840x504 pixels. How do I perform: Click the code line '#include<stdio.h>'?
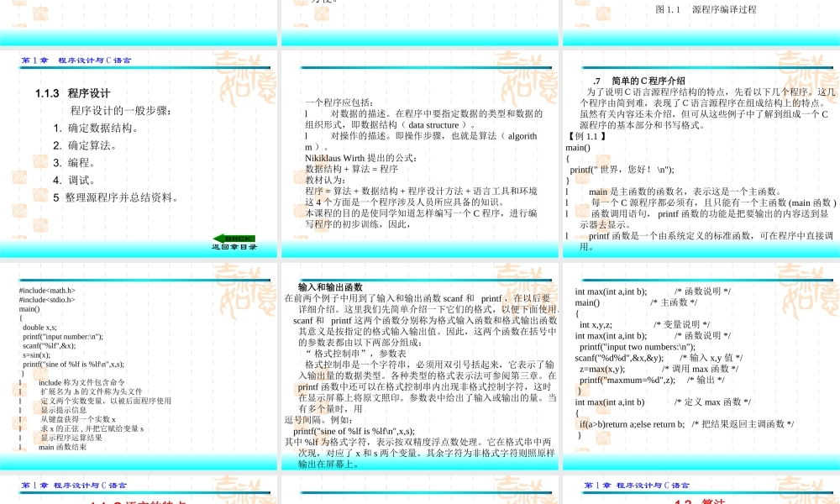point(46,300)
